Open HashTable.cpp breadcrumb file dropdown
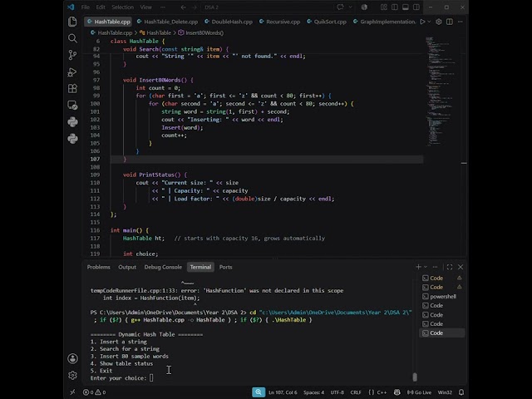Viewport: 532px width, 399px height. click(x=111, y=33)
